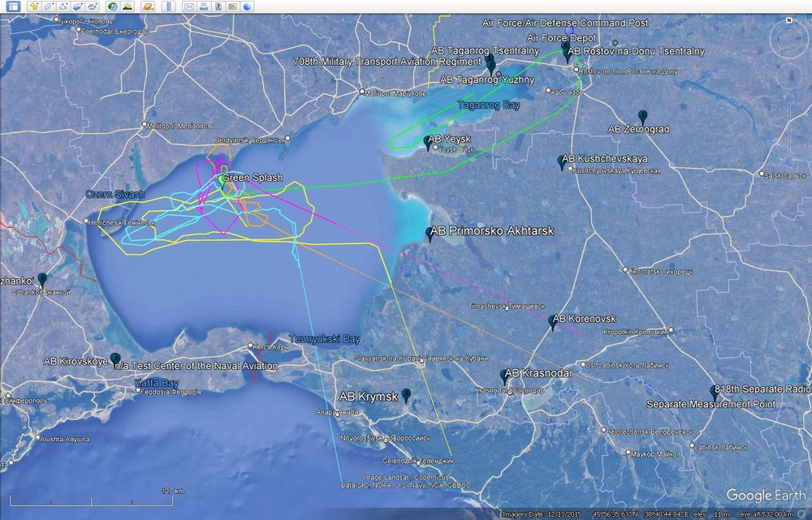
Task: Click the AB Taganrog Yuzhny label
Action: (487, 80)
